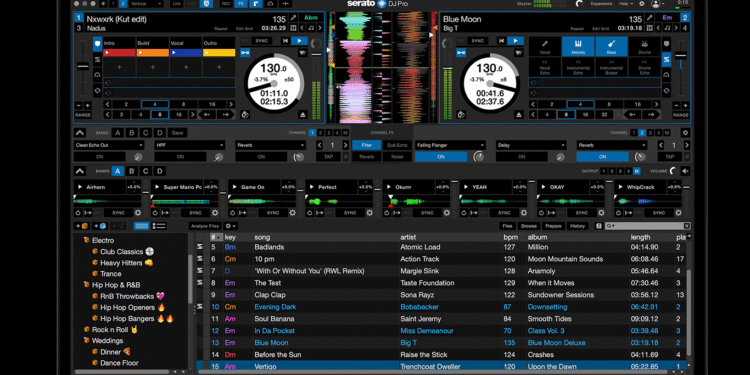Open the Vertical display mode dropdown

[x=145, y=4]
